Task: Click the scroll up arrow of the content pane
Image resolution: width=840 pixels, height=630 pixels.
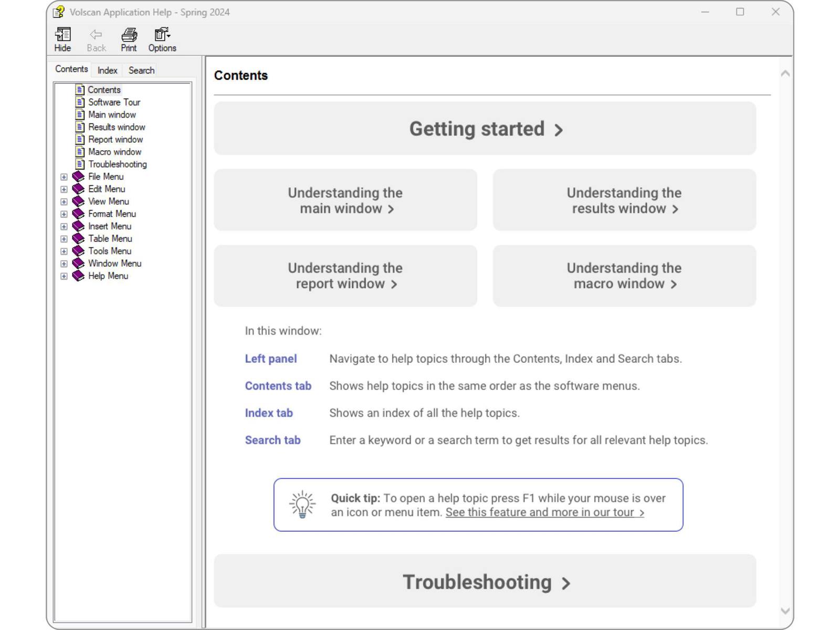Action: click(x=785, y=73)
